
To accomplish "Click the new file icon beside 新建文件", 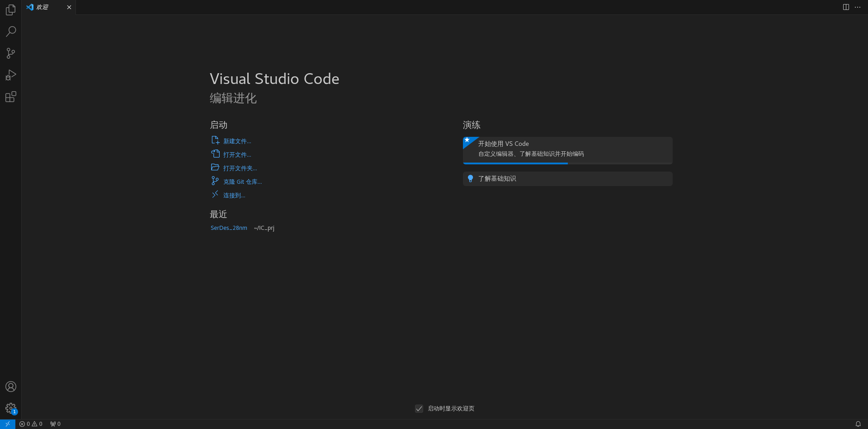I will pos(215,140).
